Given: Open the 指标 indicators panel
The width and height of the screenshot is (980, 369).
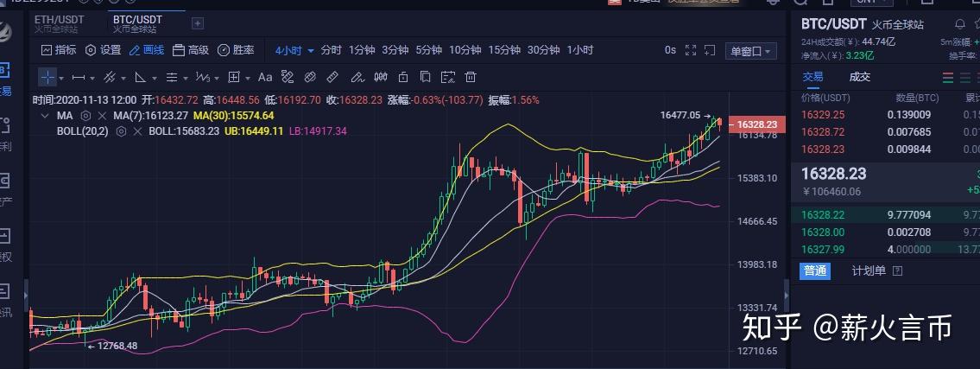Looking at the screenshot, I should (x=60, y=50).
